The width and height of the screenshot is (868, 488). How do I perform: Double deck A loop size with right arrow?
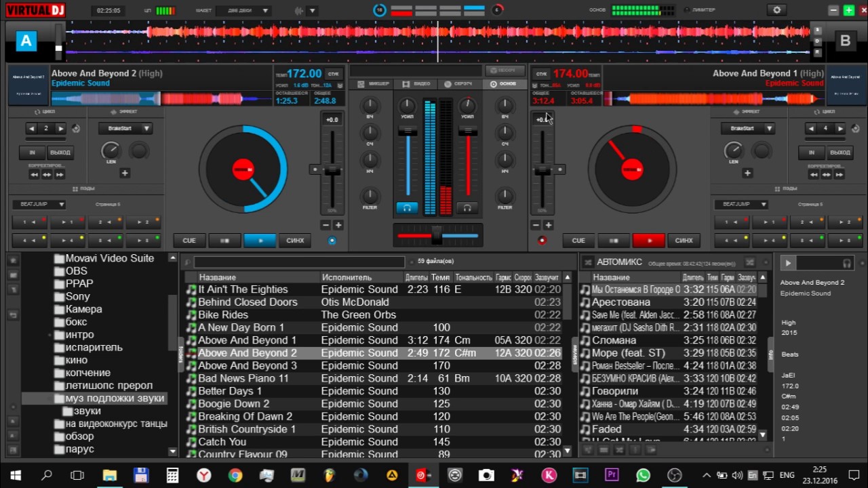click(x=62, y=128)
